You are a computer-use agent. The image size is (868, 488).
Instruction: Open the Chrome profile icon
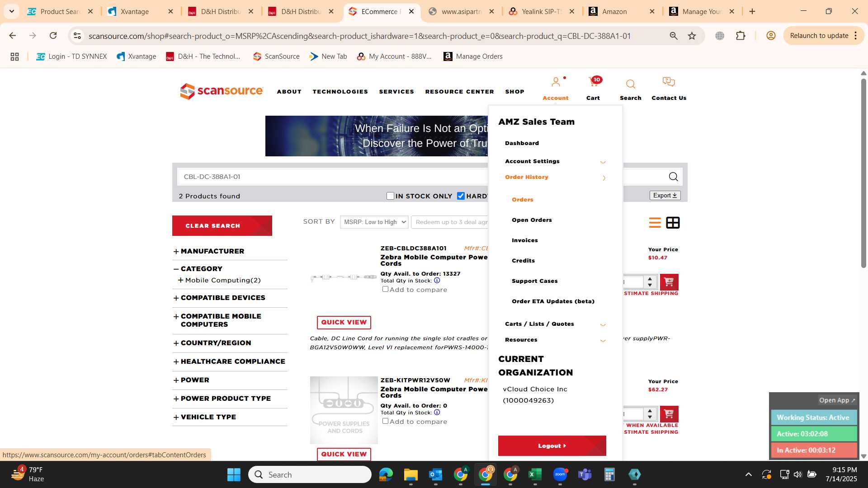click(771, 36)
